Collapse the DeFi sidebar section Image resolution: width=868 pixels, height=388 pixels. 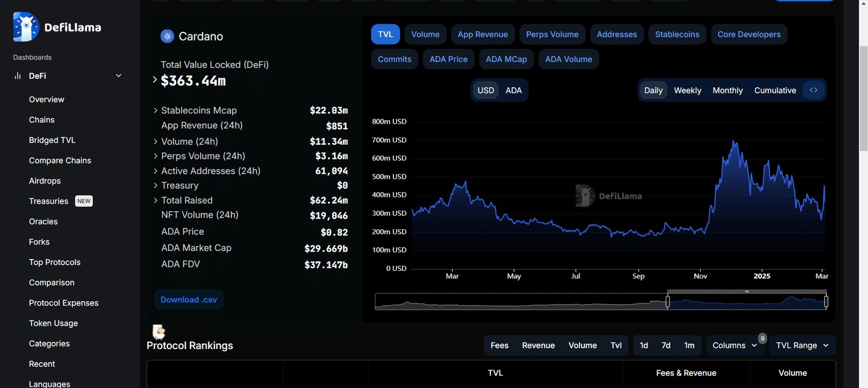[118, 76]
